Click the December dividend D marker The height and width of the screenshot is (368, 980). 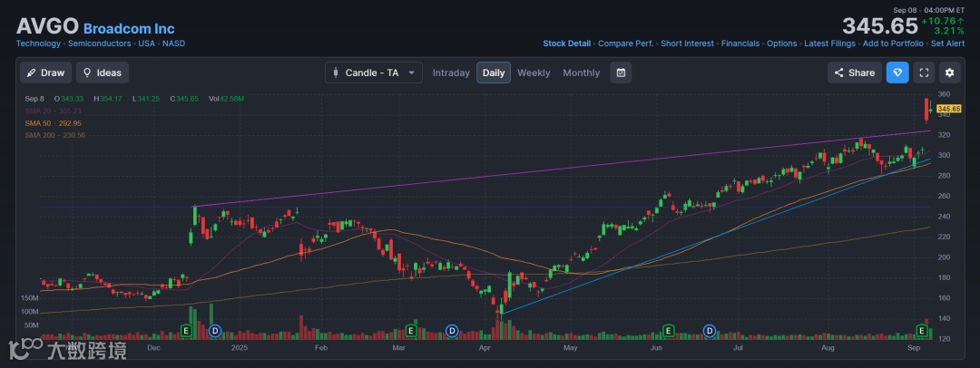[x=214, y=330]
